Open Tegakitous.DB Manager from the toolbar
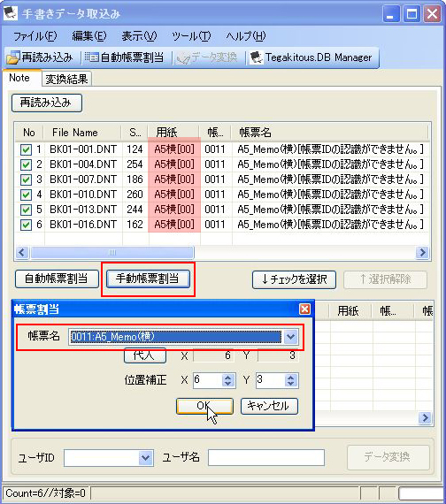The image size is (446, 504). (x=311, y=57)
